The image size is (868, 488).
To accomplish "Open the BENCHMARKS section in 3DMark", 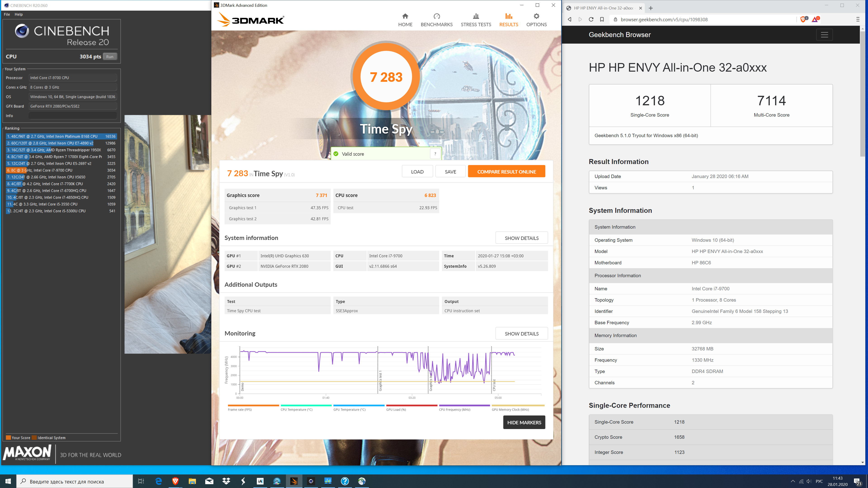I will 436,20.
